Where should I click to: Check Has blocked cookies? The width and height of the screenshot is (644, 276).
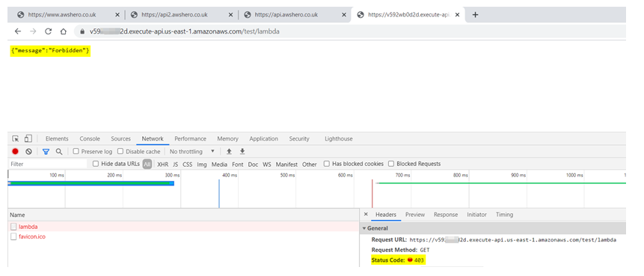pyautogui.click(x=327, y=164)
